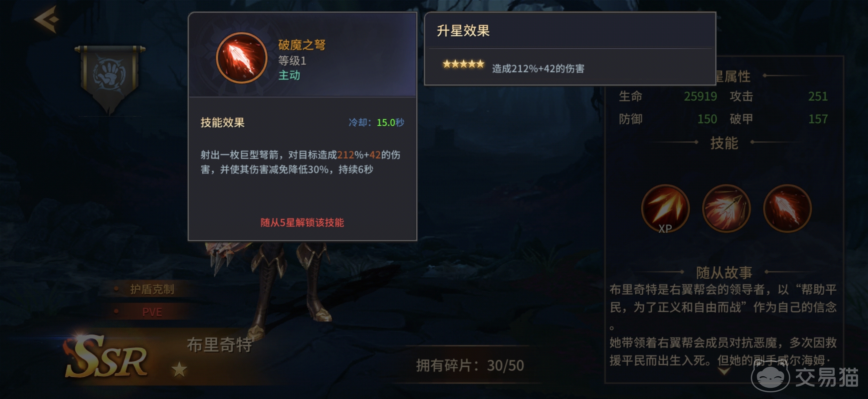The height and width of the screenshot is (399, 868).
Task: Click the 布里奇特 character name
Action: [220, 345]
